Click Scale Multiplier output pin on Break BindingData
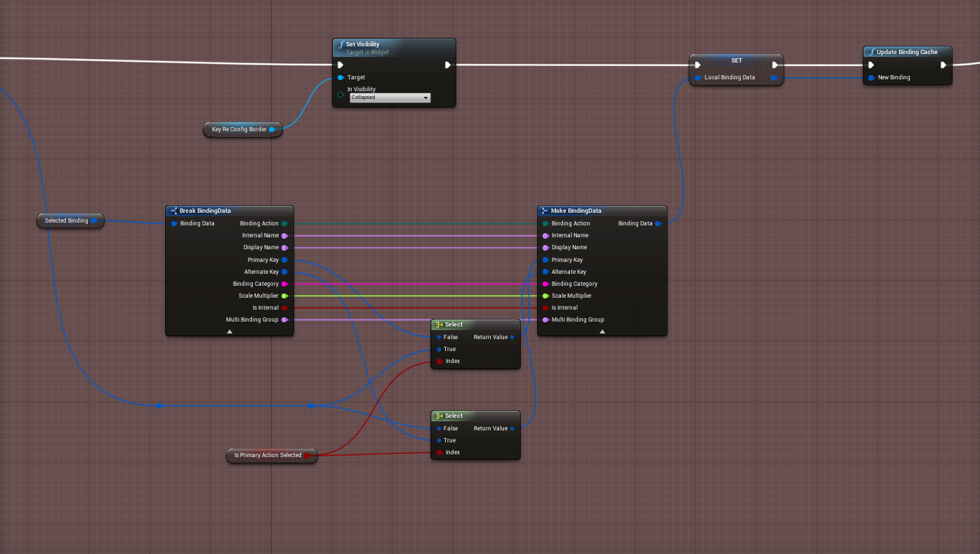This screenshot has width=980, height=554. (x=284, y=296)
